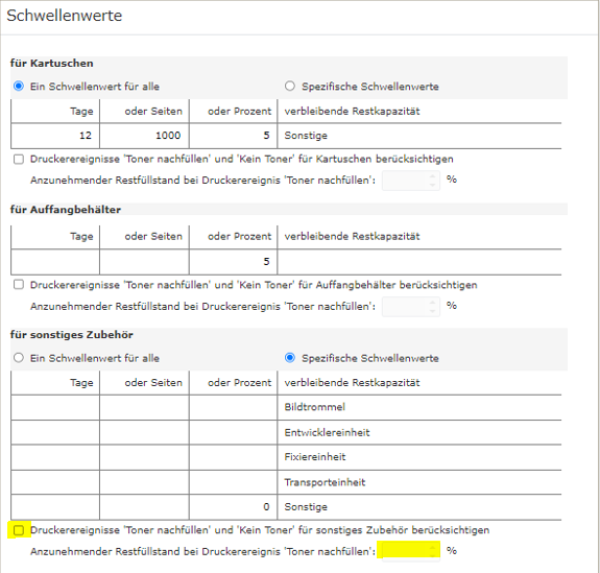The image size is (600, 573).
Task: Choose 'Spezifische Schwellenwerte' for sonstiges Zubehör
Action: (290, 358)
